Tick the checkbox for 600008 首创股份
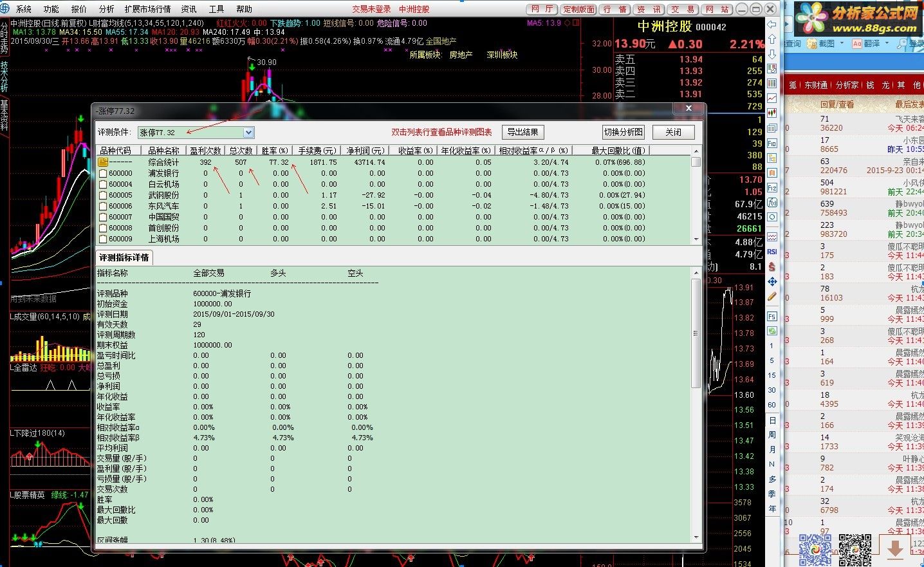 (x=103, y=228)
